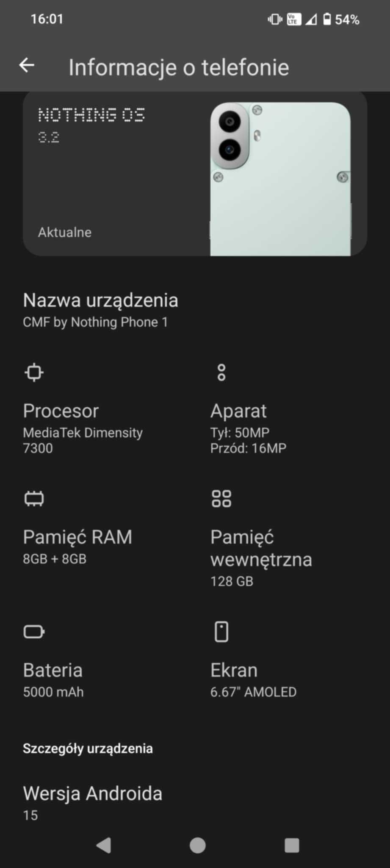The width and height of the screenshot is (390, 868).
Task: Tap the back arrow in header
Action: pyautogui.click(x=27, y=65)
